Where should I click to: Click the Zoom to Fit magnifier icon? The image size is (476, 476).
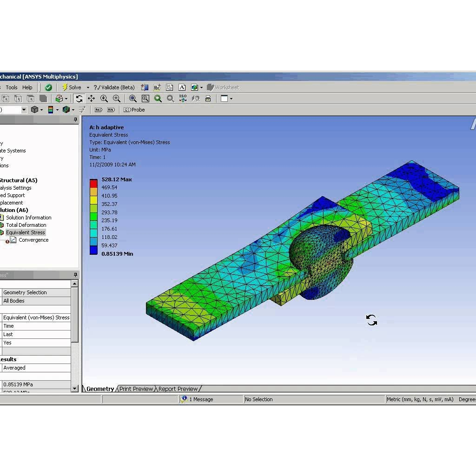pyautogui.click(x=133, y=99)
